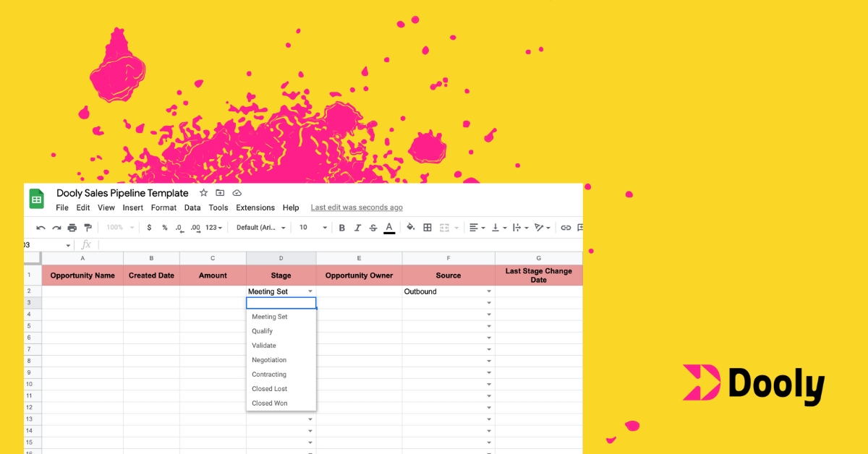Click the move to folder icon
The height and width of the screenshot is (454, 868).
[220, 193]
